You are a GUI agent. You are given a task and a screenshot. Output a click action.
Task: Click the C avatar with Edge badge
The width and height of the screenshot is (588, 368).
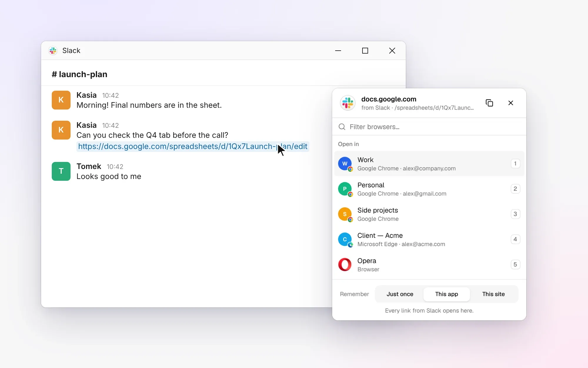(345, 240)
